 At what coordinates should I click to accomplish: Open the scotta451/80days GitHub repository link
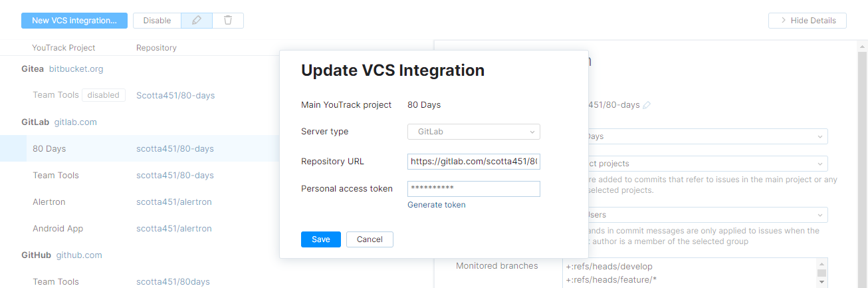[x=172, y=281]
